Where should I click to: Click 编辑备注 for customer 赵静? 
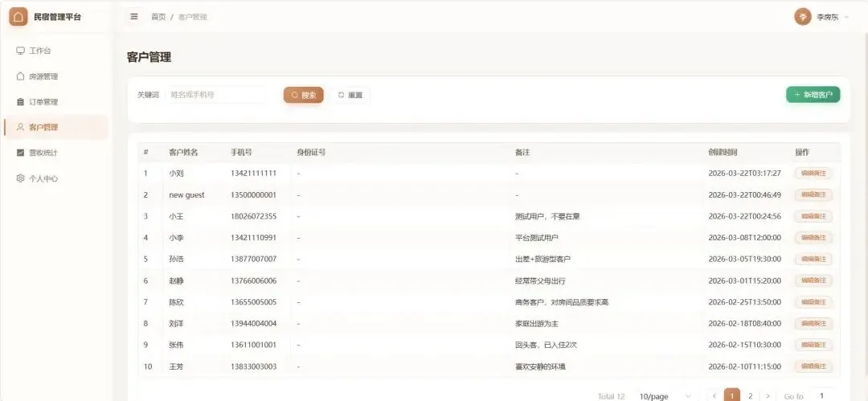[x=813, y=280]
